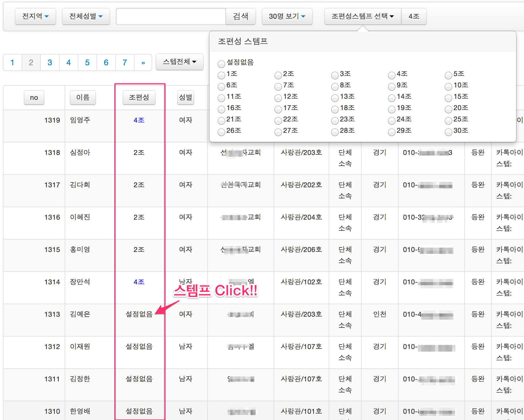The width and height of the screenshot is (524, 420).
Task: Select the 23조 radio button
Action: click(335, 121)
